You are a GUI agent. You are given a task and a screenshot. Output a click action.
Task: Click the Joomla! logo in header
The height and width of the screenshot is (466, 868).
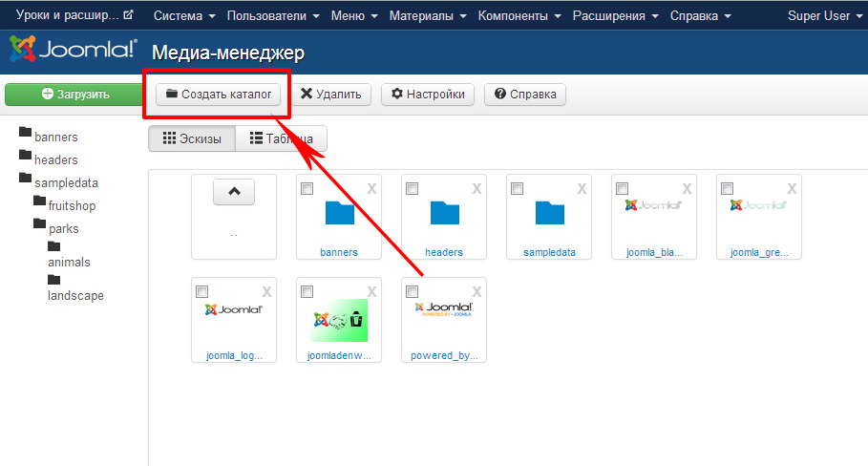coord(73,50)
